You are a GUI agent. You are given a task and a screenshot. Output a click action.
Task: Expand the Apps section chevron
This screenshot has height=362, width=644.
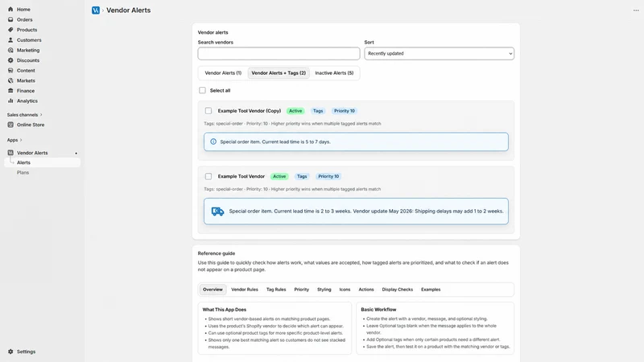21,140
